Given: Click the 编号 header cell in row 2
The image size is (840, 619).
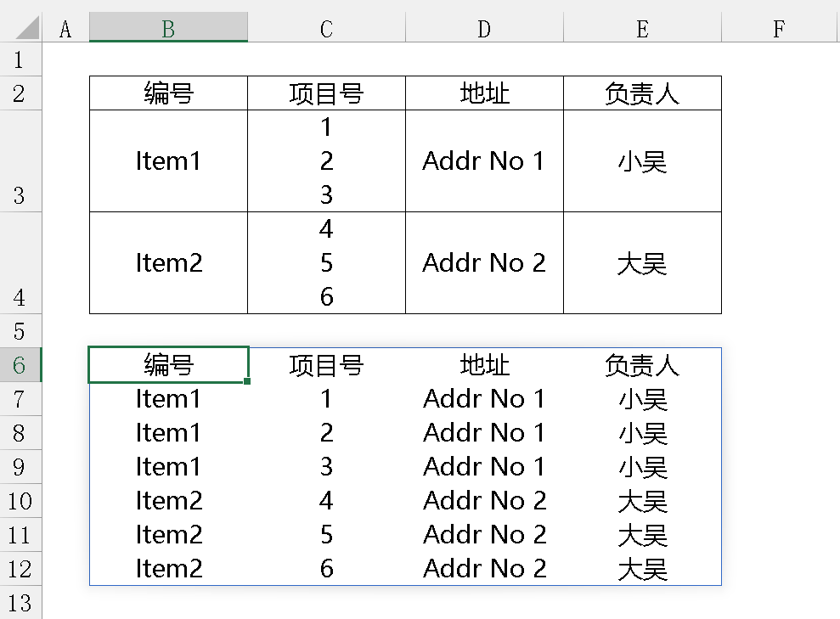Looking at the screenshot, I should click(x=168, y=93).
